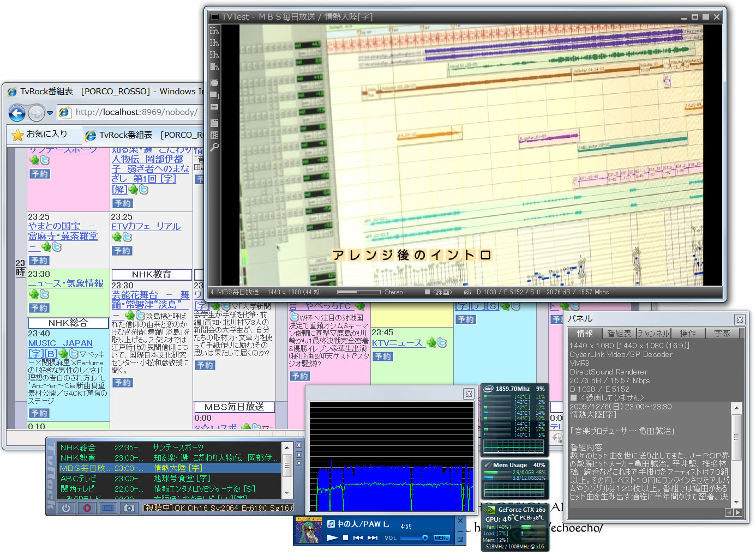Image resolution: width=756 pixels, height=556 pixels.
Task: Open the favorites star お気に入り
Action: [40, 134]
